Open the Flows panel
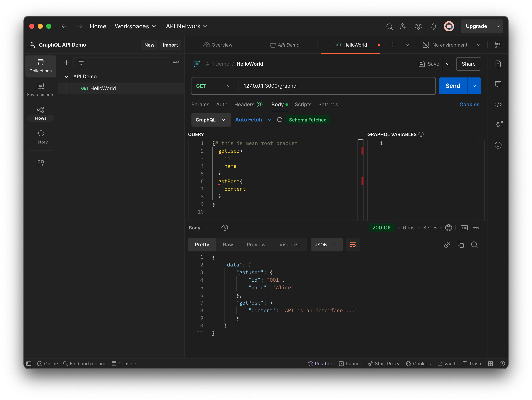 click(x=40, y=113)
